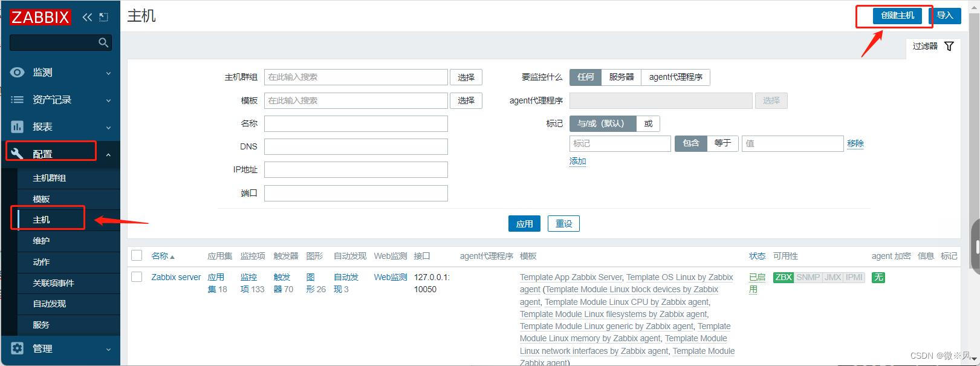Open 关联项事件 in the sidebar
The height and width of the screenshot is (366, 980).
pyautogui.click(x=54, y=283)
